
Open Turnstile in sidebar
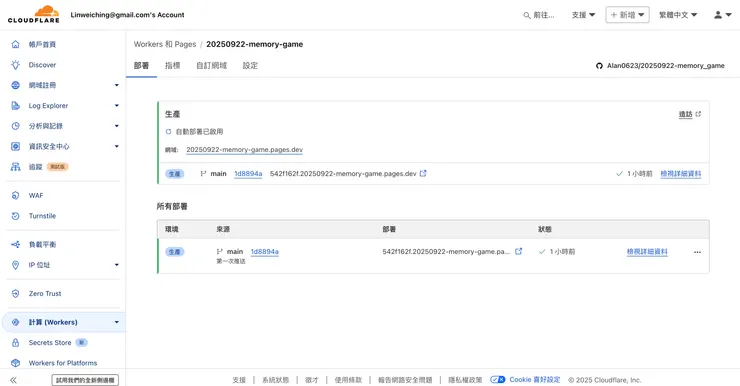(x=42, y=216)
